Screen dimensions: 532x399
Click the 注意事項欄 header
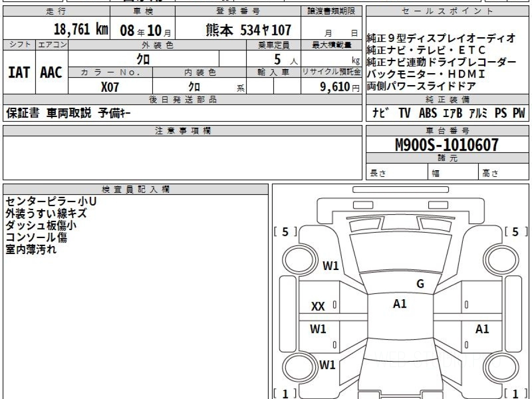point(182,131)
